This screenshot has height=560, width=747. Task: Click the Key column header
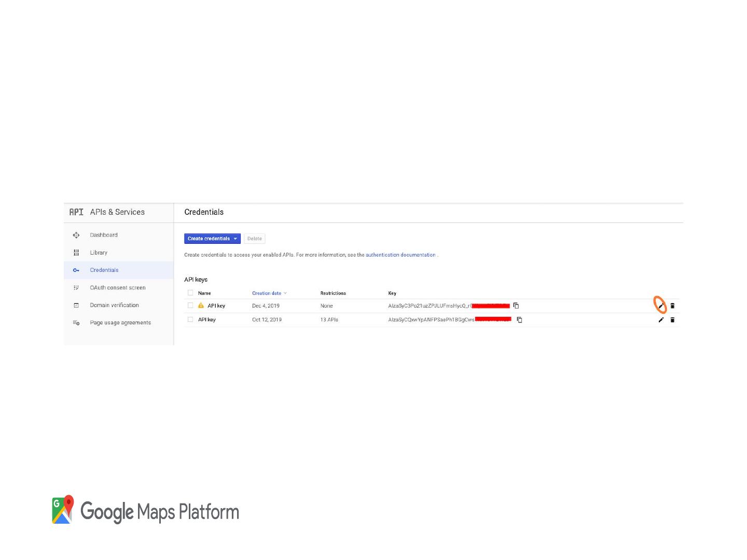pyautogui.click(x=392, y=293)
